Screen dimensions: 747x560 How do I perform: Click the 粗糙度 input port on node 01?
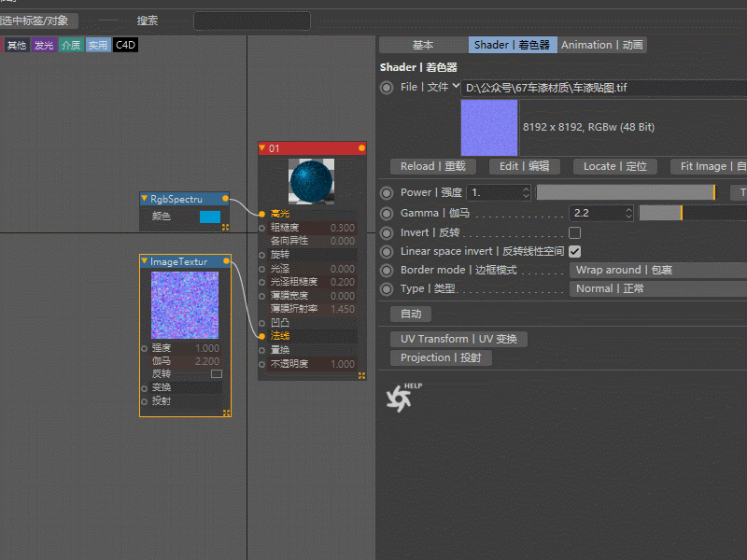(262, 228)
